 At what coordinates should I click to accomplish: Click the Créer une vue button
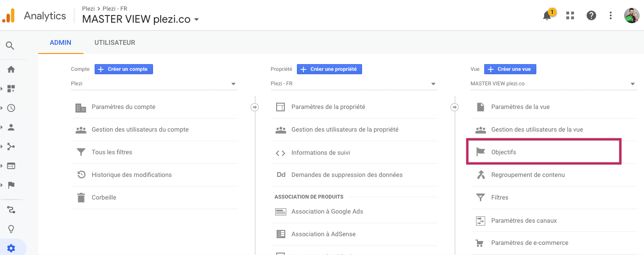pos(510,69)
